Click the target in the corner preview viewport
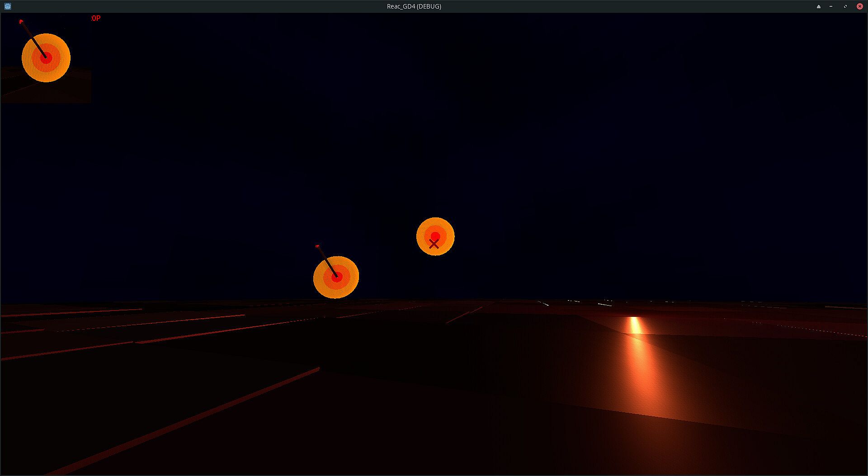Image resolution: width=868 pixels, height=476 pixels. pos(46,58)
